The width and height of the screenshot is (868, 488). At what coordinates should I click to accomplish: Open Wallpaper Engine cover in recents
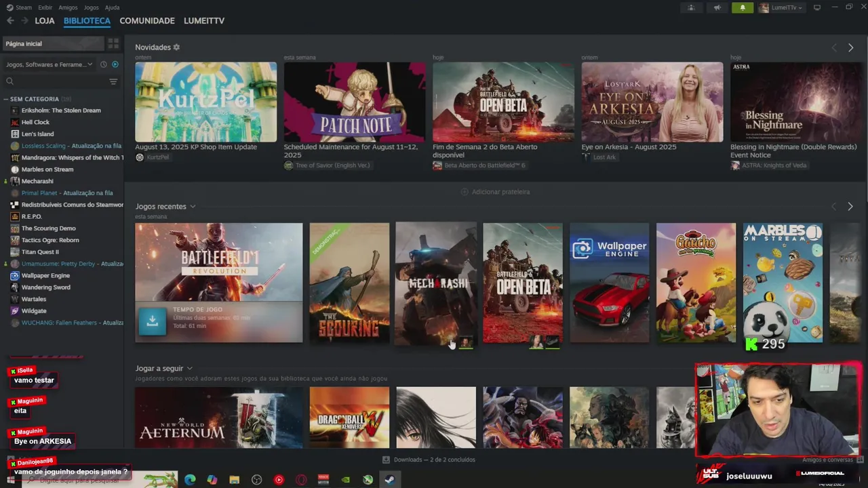(x=609, y=283)
